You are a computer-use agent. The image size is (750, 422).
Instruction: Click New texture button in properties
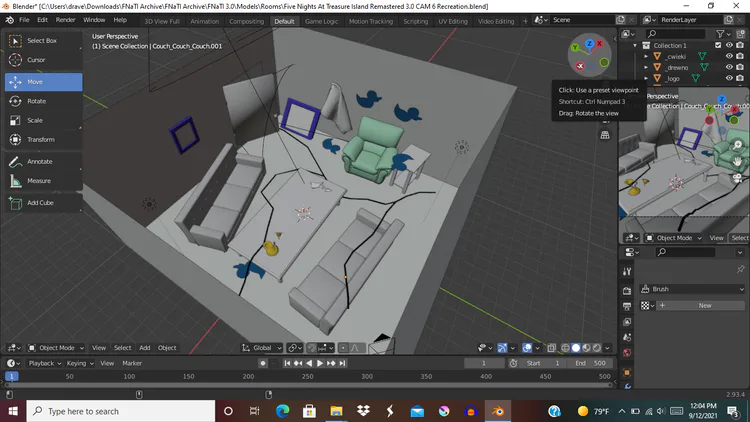(705, 305)
